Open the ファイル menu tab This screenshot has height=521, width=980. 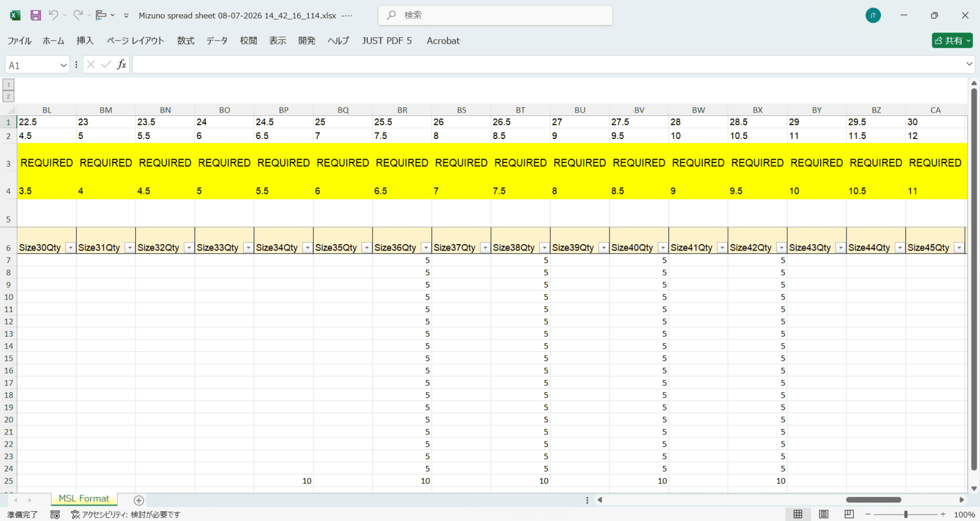tap(19, 40)
